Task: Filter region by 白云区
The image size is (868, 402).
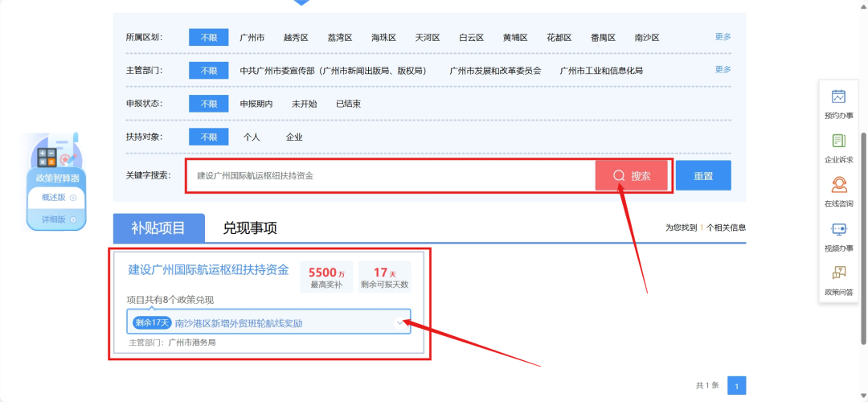Action: (x=472, y=38)
